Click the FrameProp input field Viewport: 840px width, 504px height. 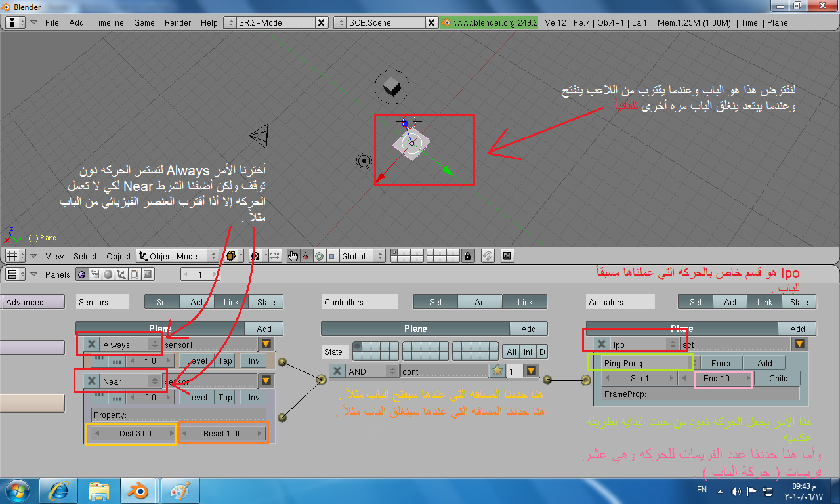coord(701,394)
